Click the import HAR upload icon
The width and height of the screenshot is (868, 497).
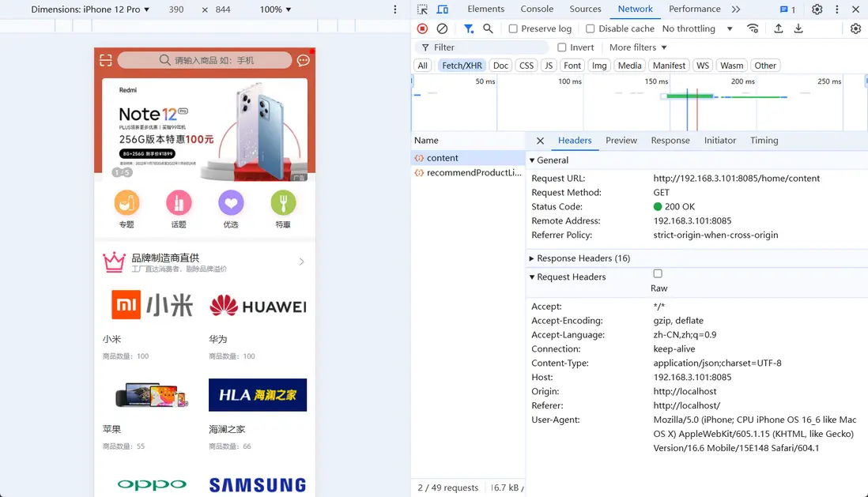point(779,28)
